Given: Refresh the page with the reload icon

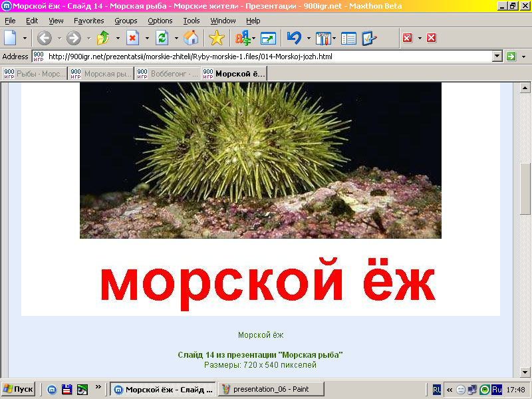Looking at the screenshot, I should (x=162, y=38).
